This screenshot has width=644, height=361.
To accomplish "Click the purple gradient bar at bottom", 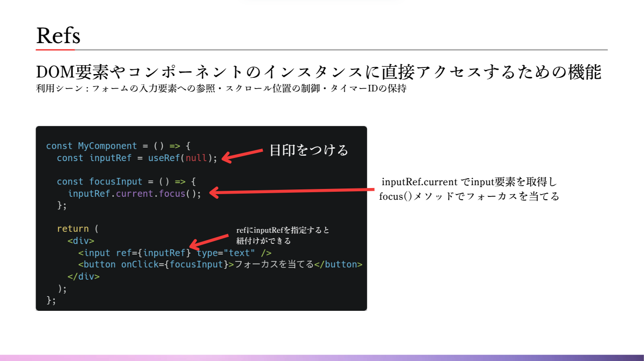I will pyautogui.click(x=322, y=355).
